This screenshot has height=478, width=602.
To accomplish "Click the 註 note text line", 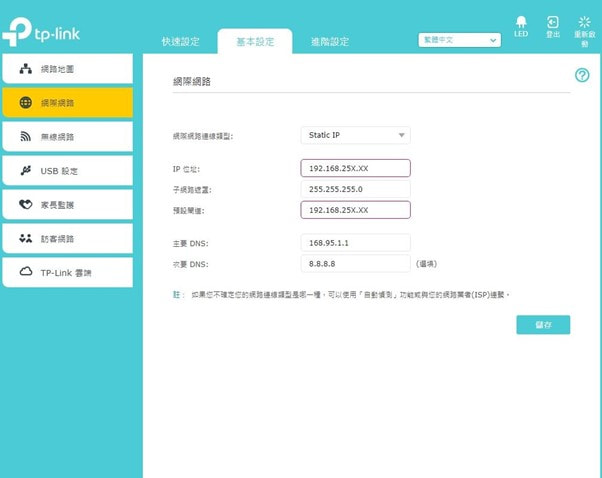I will tap(341, 295).
